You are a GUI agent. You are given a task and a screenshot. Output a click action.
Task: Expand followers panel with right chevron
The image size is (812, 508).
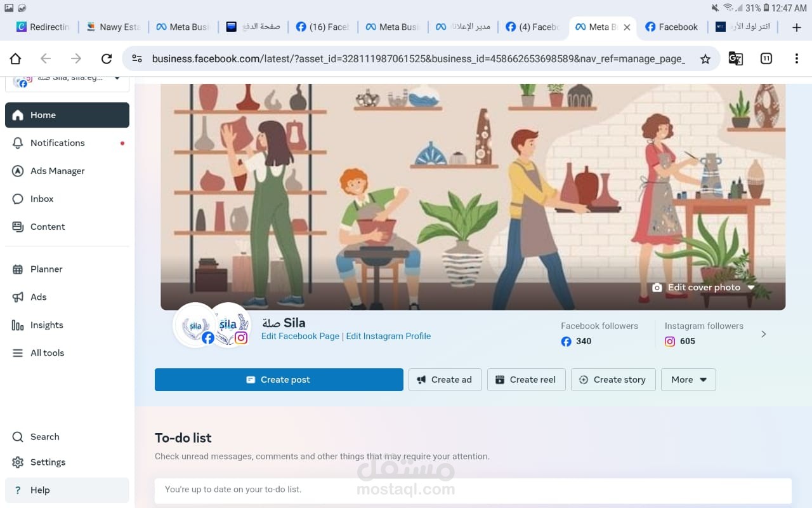[x=763, y=334]
